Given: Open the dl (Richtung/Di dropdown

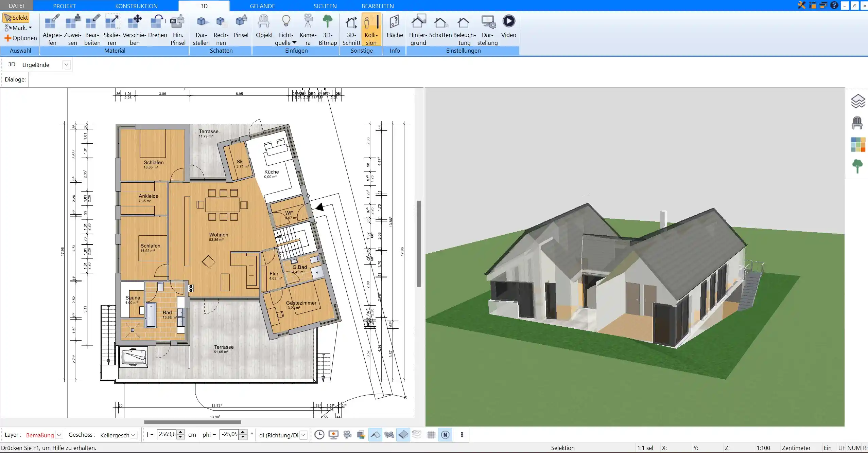Looking at the screenshot, I should 303,435.
